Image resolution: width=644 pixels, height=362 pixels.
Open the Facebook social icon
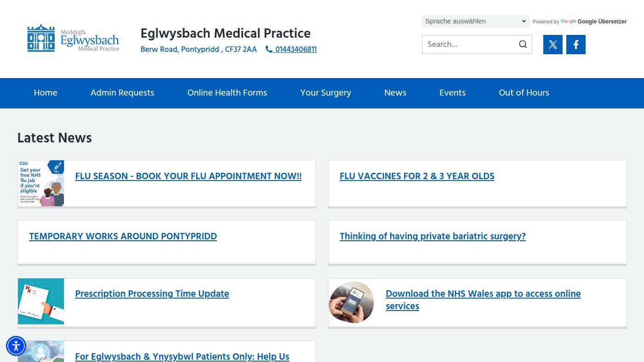(x=576, y=45)
